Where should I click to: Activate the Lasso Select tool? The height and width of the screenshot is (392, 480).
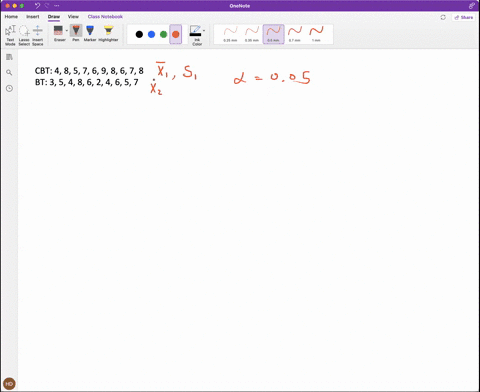[x=24, y=35]
